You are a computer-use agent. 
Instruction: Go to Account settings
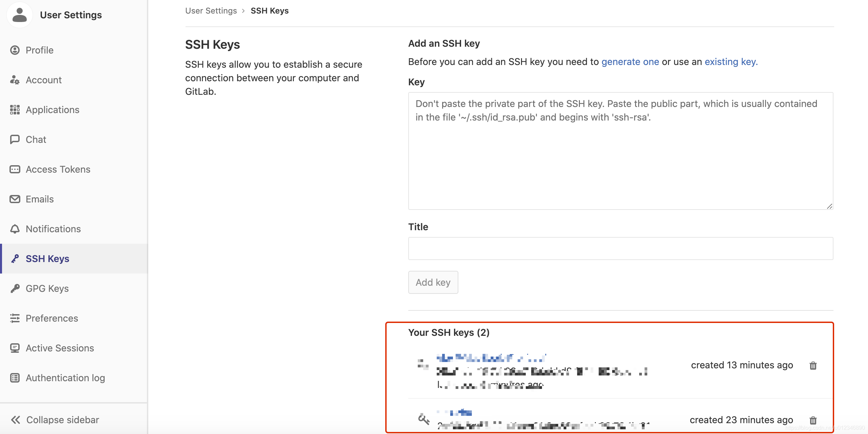[74, 80]
